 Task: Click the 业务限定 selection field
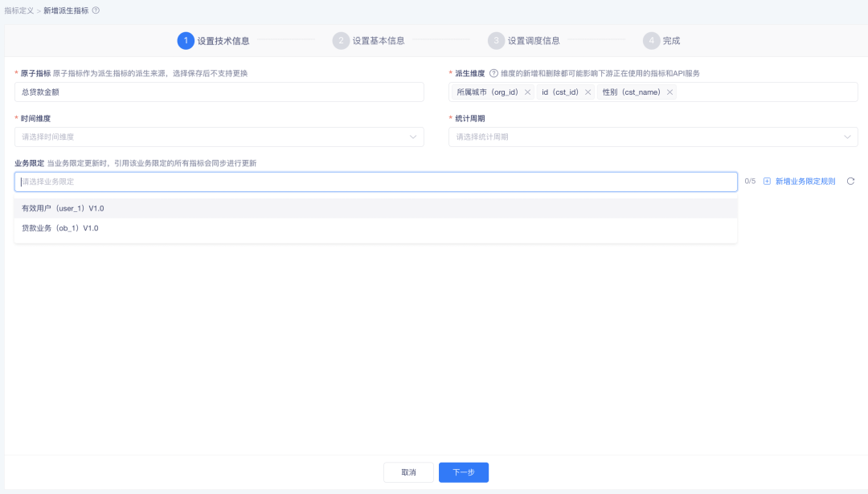(375, 182)
